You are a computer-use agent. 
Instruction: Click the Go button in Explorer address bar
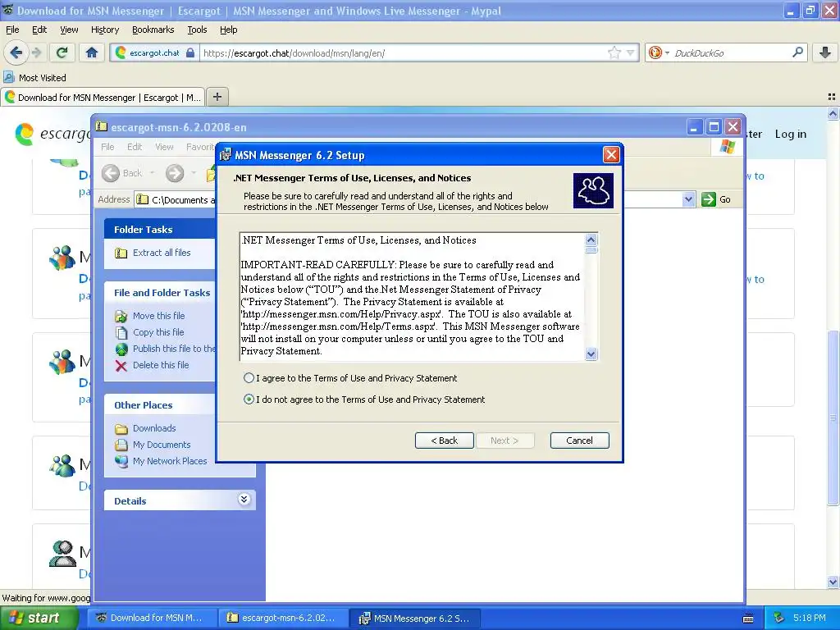pyautogui.click(x=716, y=199)
